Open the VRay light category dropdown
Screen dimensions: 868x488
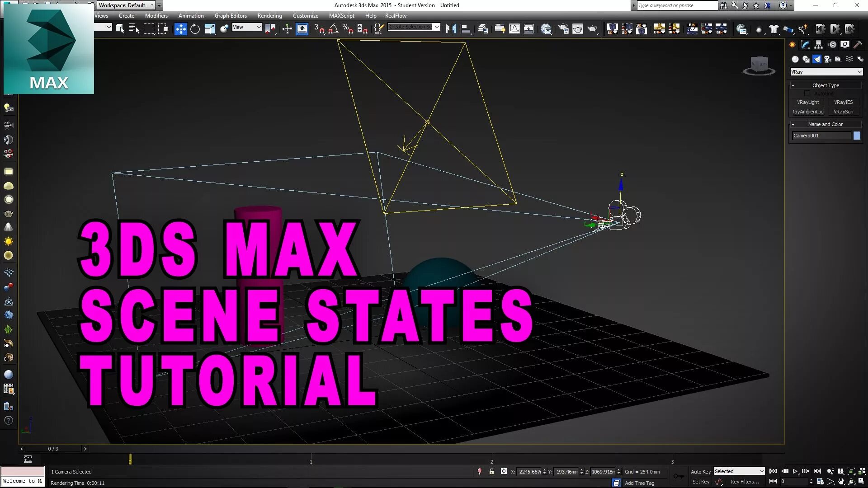pyautogui.click(x=826, y=72)
